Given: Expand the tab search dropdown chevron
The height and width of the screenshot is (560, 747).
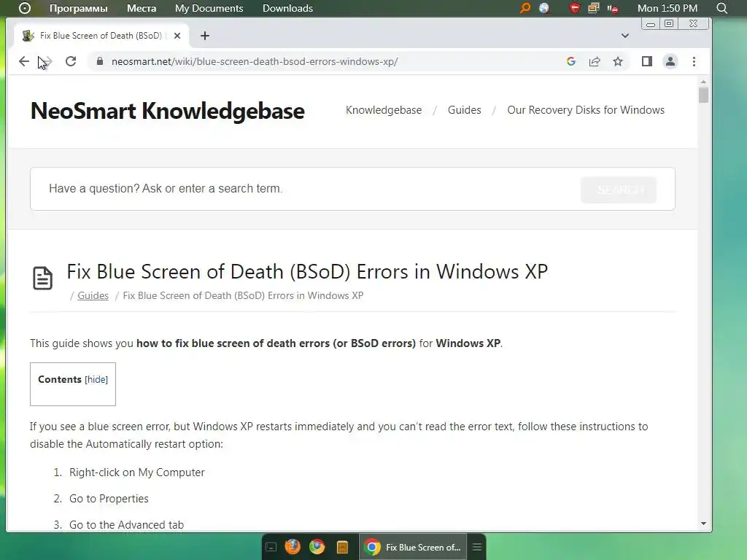Looking at the screenshot, I should 625,36.
